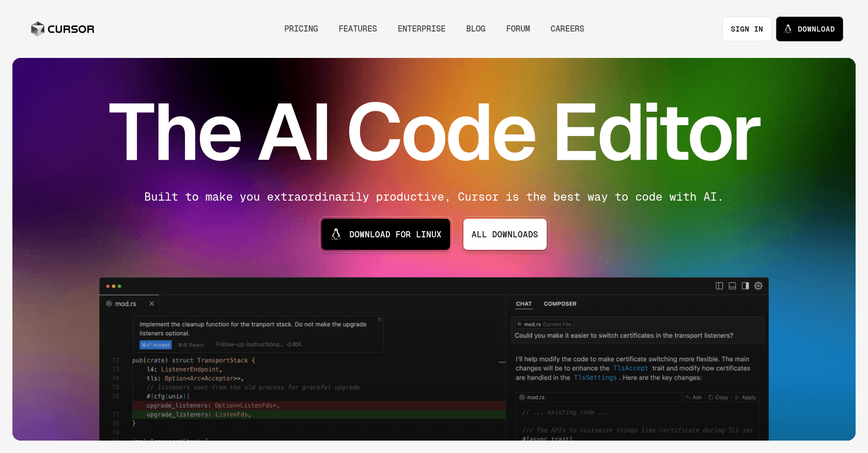Image resolution: width=868 pixels, height=453 pixels.
Task: Close the mod.rs editor tab
Action: coord(152,304)
